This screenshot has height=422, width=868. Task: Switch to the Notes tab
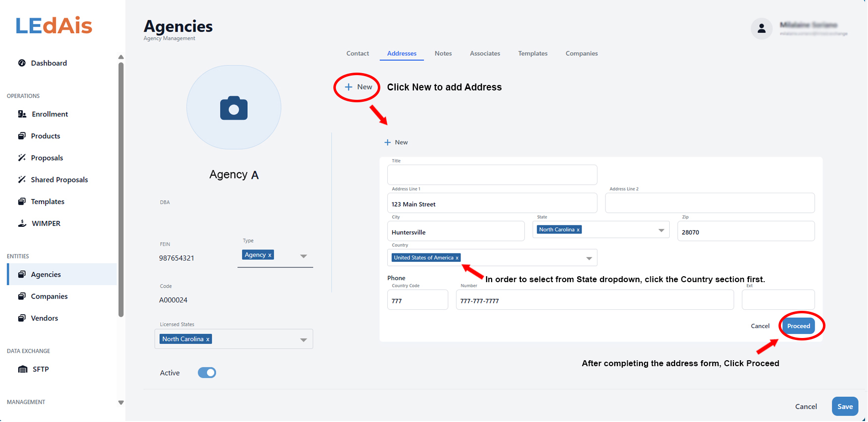[x=443, y=53]
